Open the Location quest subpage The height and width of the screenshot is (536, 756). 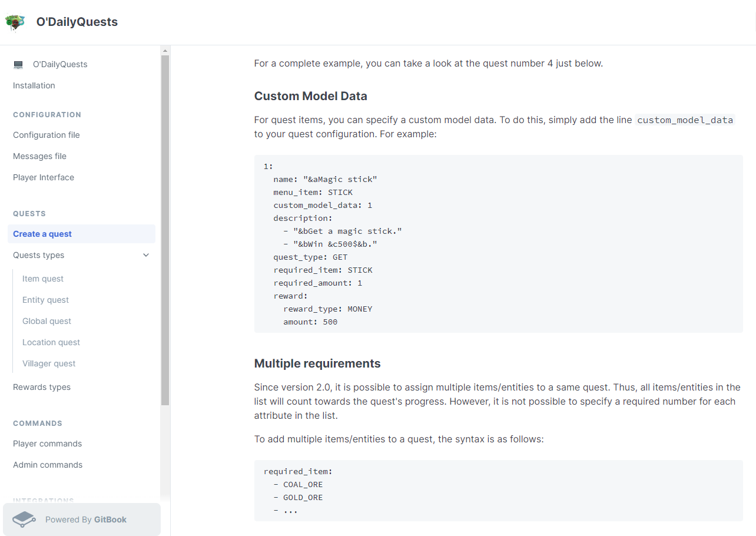coord(51,342)
